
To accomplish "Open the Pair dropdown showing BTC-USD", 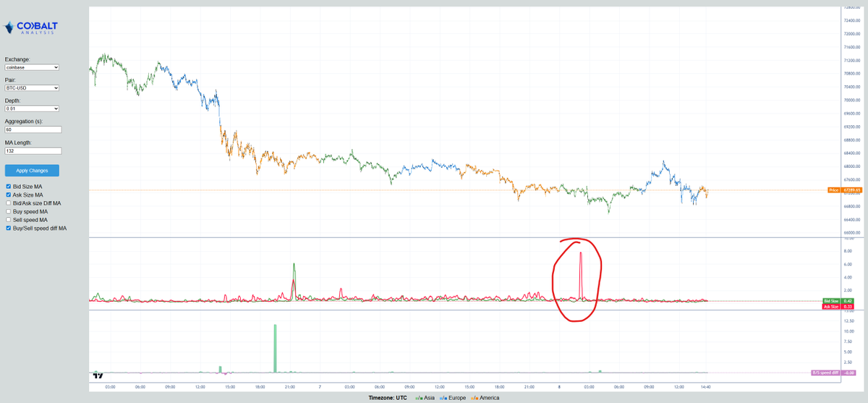I will pyautogui.click(x=32, y=88).
